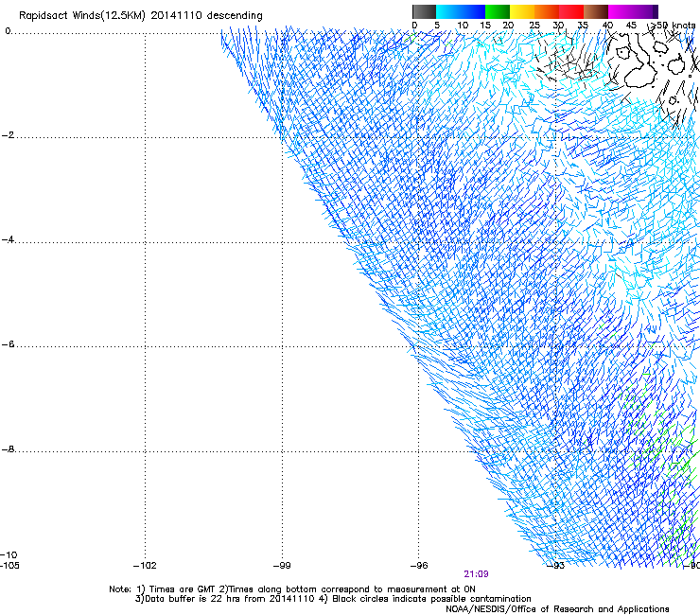
Task: Click the color scale label 35
Action: pyautogui.click(x=583, y=26)
